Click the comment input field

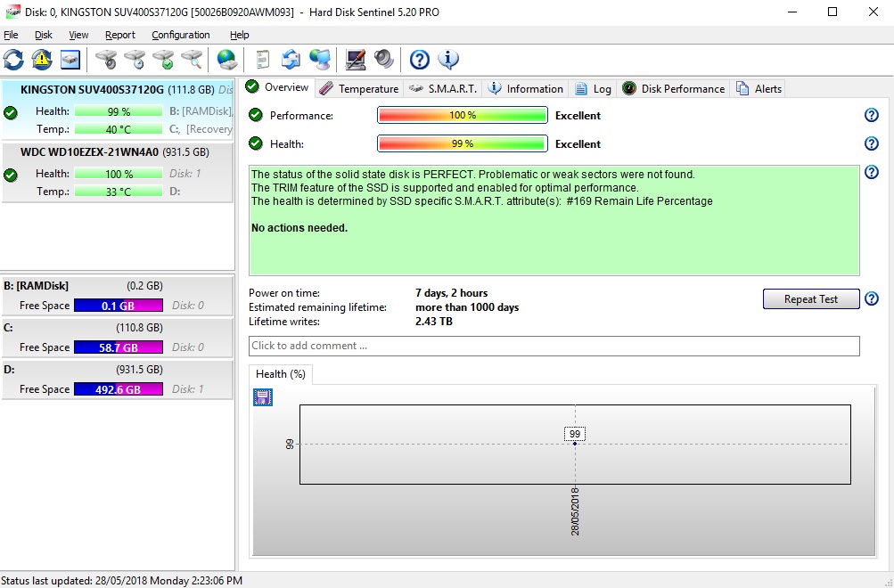click(x=554, y=346)
